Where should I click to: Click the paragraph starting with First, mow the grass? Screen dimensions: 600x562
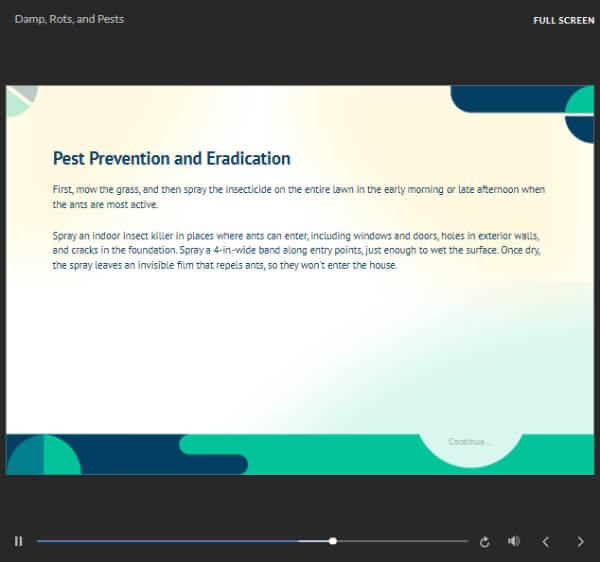[298, 196]
